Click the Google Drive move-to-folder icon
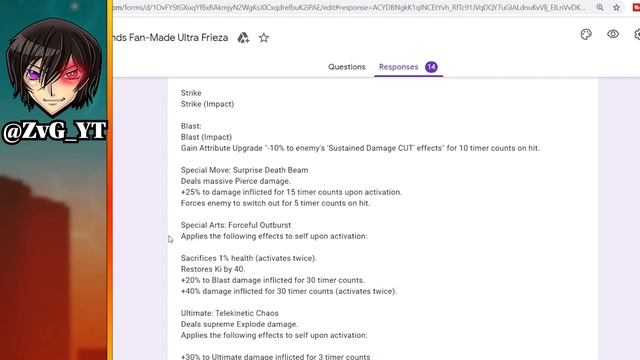This screenshot has width=640, height=360. [243, 38]
